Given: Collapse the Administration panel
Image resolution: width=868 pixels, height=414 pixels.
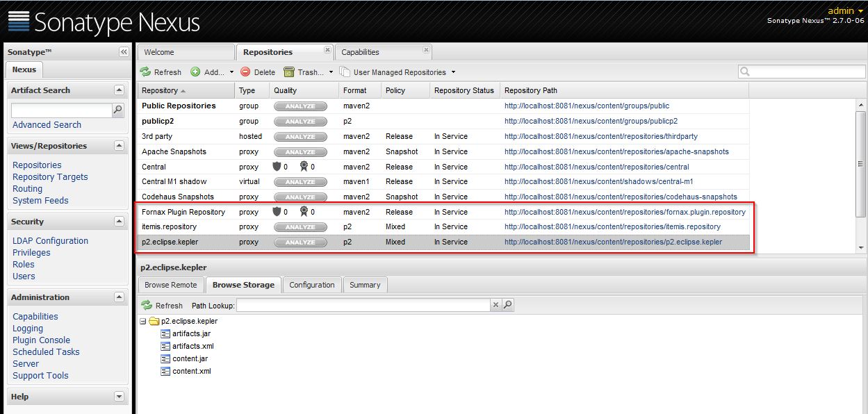Looking at the screenshot, I should click(119, 297).
